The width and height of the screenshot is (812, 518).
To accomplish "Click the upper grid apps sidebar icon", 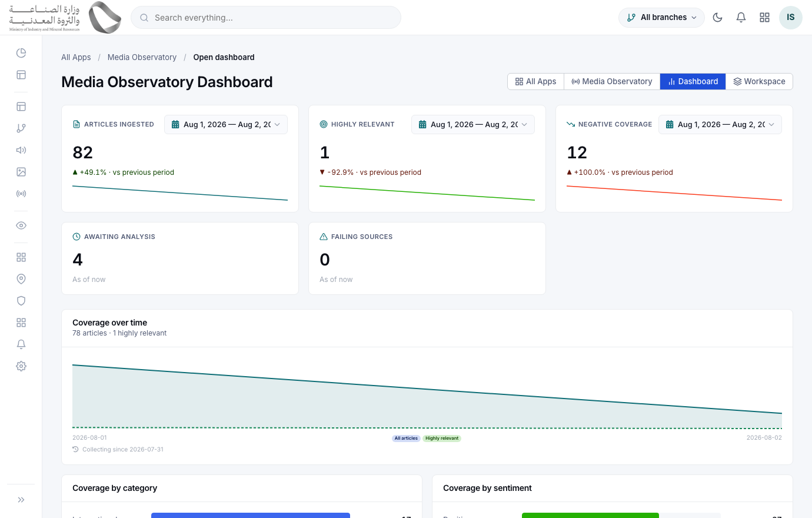I will [x=21, y=257].
